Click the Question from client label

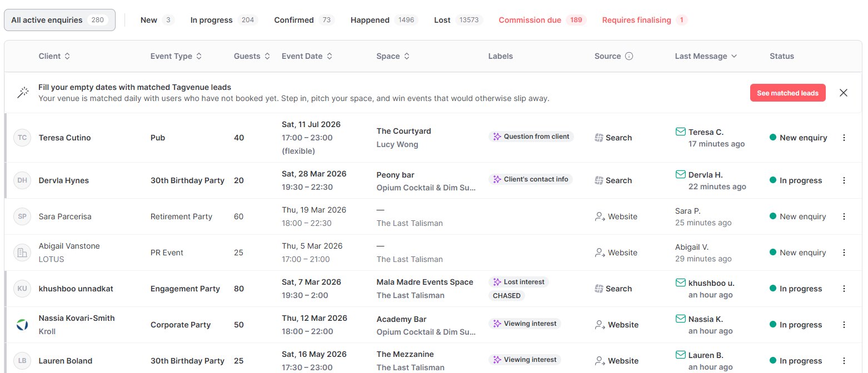click(531, 137)
